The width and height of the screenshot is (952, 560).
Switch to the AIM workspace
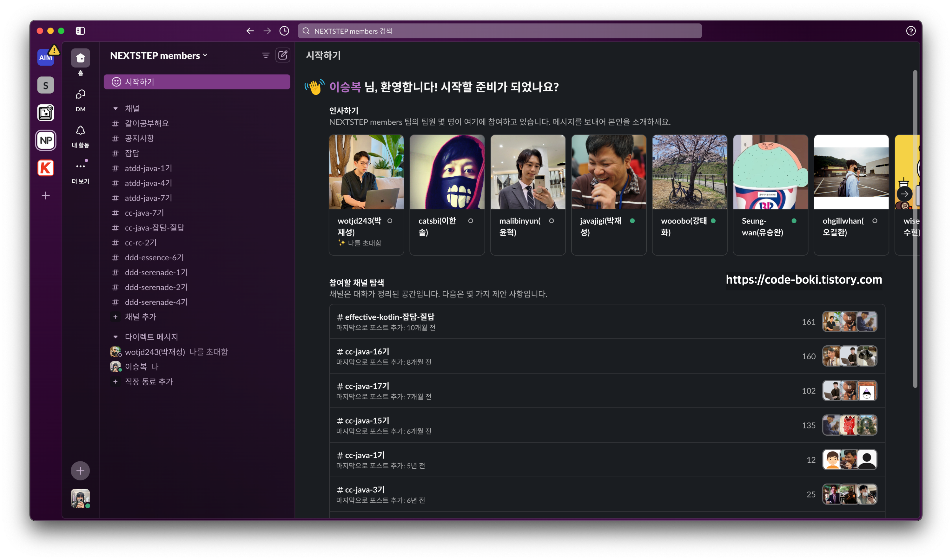point(46,57)
